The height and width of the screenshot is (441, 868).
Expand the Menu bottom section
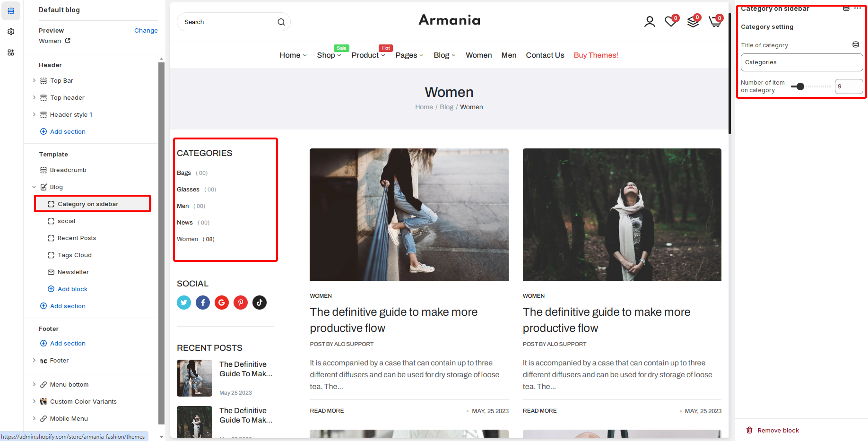[x=34, y=385]
